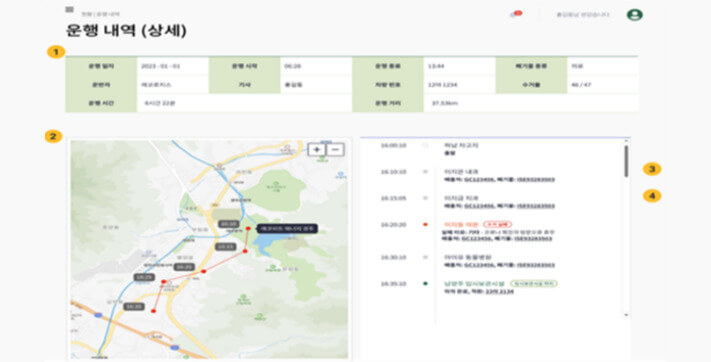The width and height of the screenshot is (711, 362).
Task: Click the green badge on 16:35:10 entry
Action: pyautogui.click(x=534, y=284)
